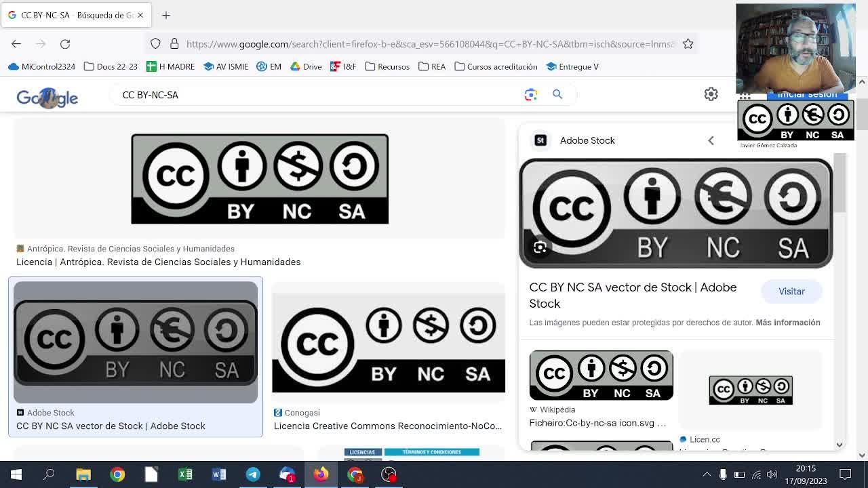
Task: Expand the Recursos bookmark folder
Action: tap(387, 66)
